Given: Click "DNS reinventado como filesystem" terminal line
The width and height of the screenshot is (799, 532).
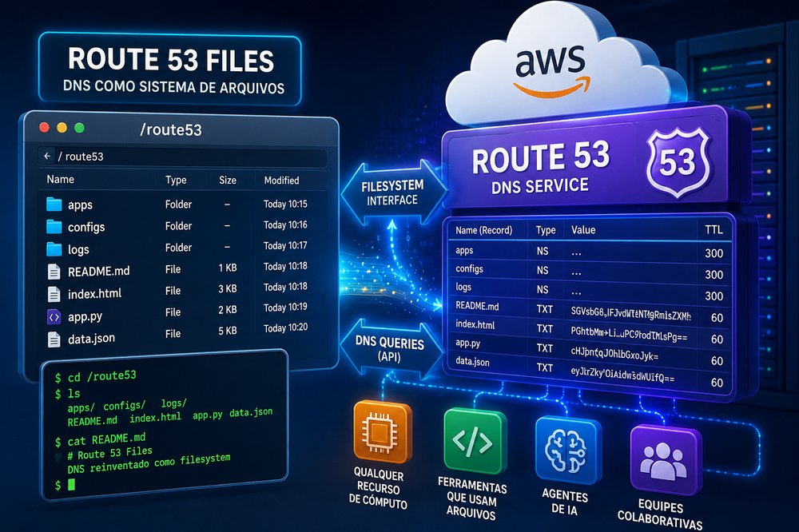Looking at the screenshot, I should (x=149, y=463).
